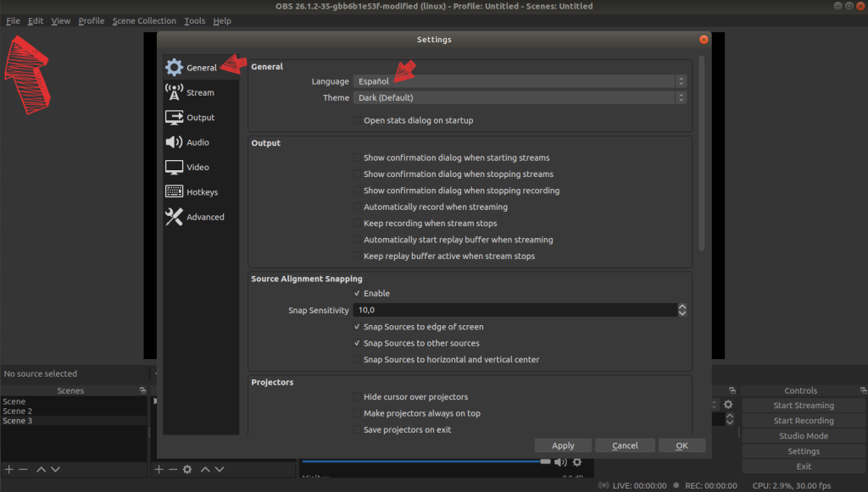Screen dimensions: 868x492
Task: Close the Settings dialog with the red X
Action: [704, 39]
